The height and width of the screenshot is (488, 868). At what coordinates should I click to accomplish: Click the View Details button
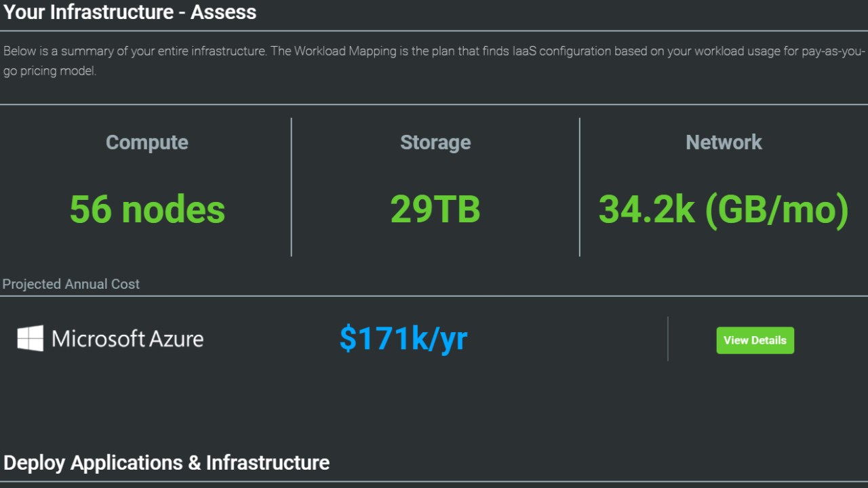[755, 340]
